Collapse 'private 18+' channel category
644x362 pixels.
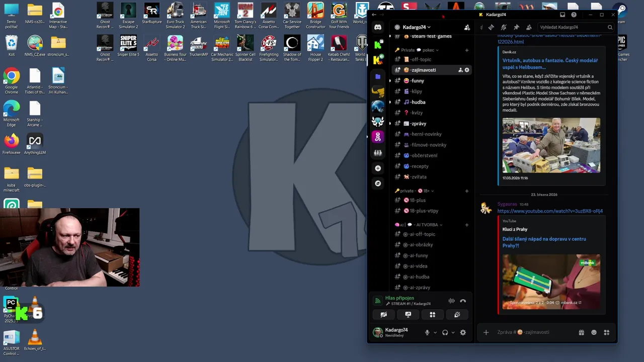pos(415,191)
